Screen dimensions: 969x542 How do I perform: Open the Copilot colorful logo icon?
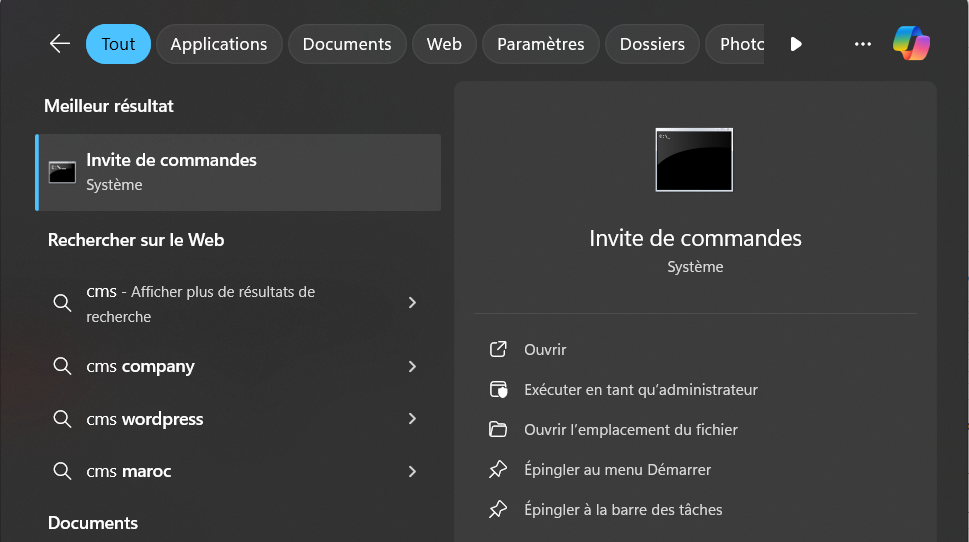point(911,44)
